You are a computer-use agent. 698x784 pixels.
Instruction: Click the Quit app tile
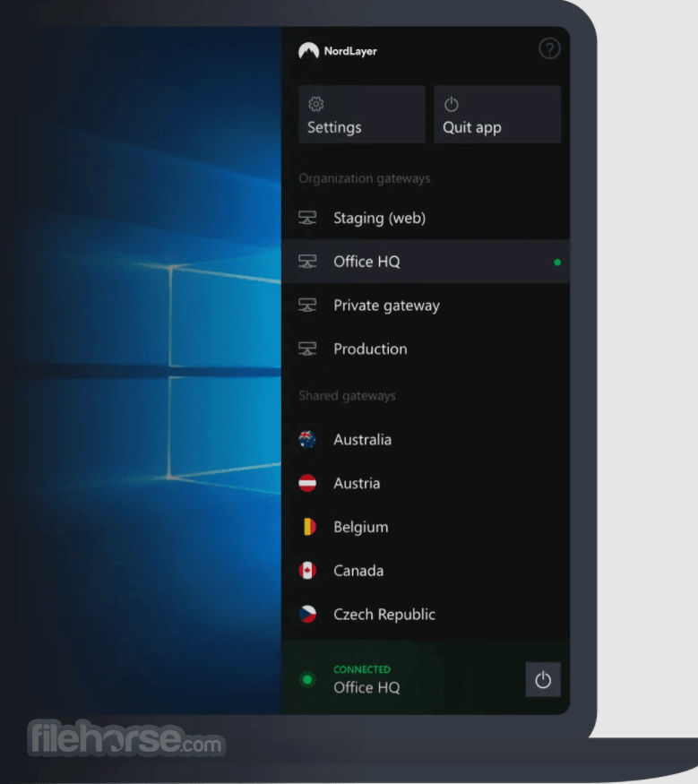coord(497,115)
